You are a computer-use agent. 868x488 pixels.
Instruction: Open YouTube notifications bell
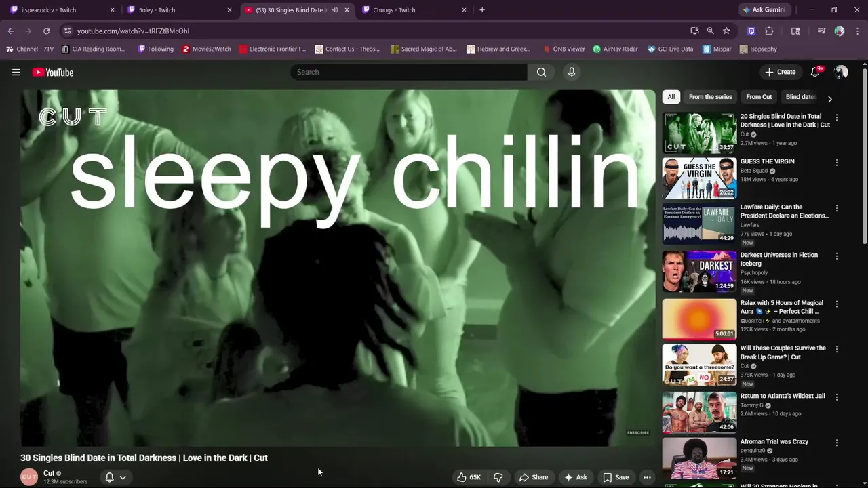(x=816, y=73)
